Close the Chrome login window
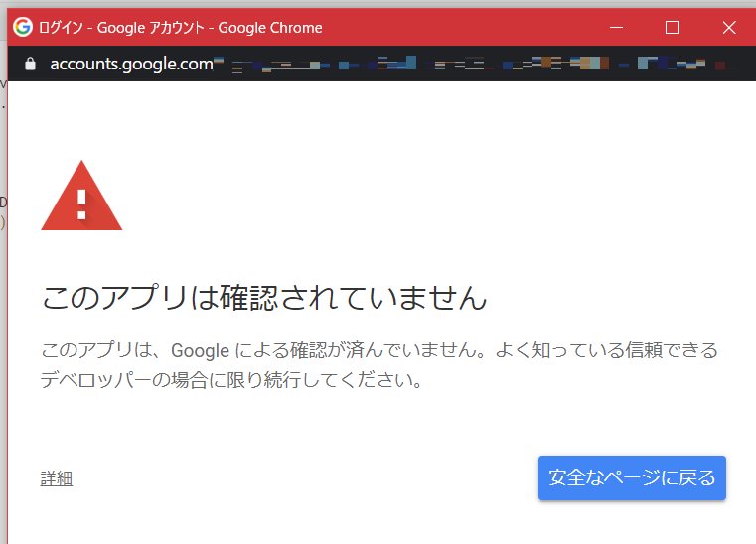The height and width of the screenshot is (544, 756). 729,28
